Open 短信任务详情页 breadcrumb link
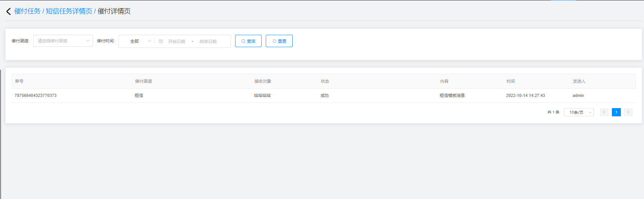Screen dimensions: 644x199 (x=69, y=11)
